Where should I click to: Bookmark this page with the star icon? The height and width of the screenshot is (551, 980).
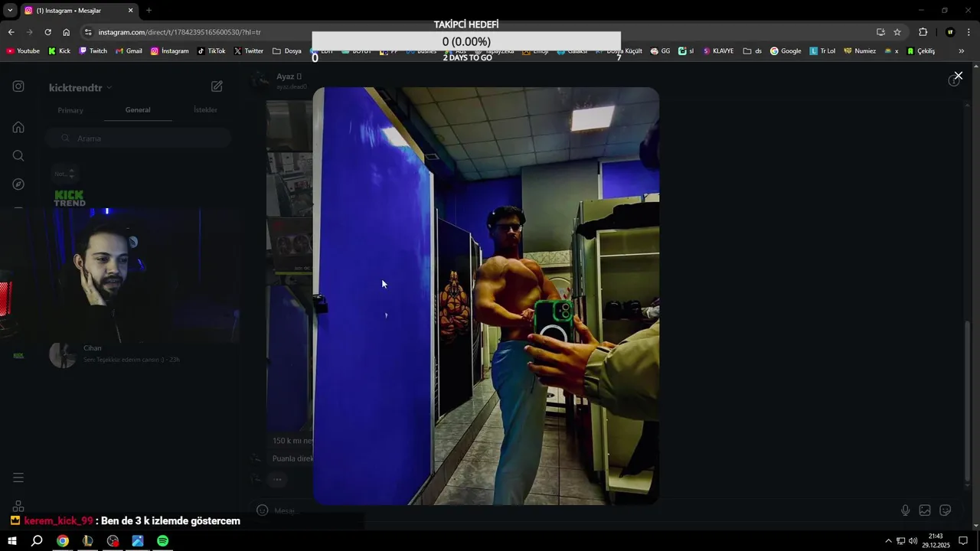click(897, 32)
